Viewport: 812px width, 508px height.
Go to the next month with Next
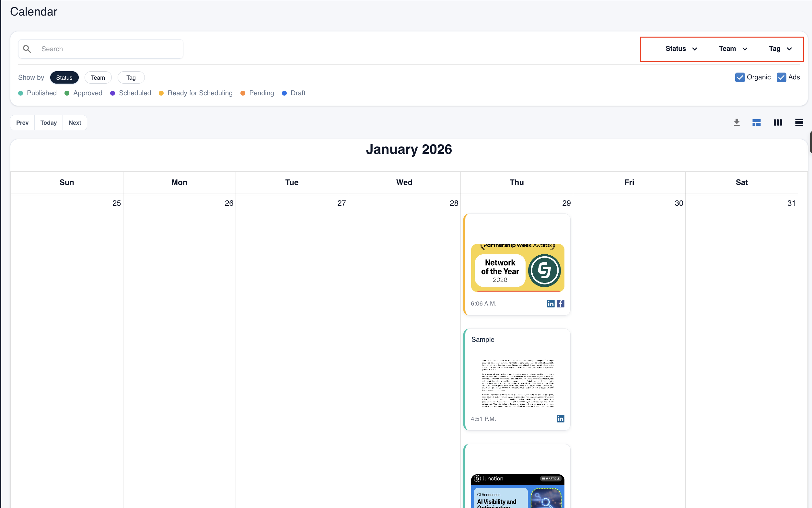[x=75, y=122]
